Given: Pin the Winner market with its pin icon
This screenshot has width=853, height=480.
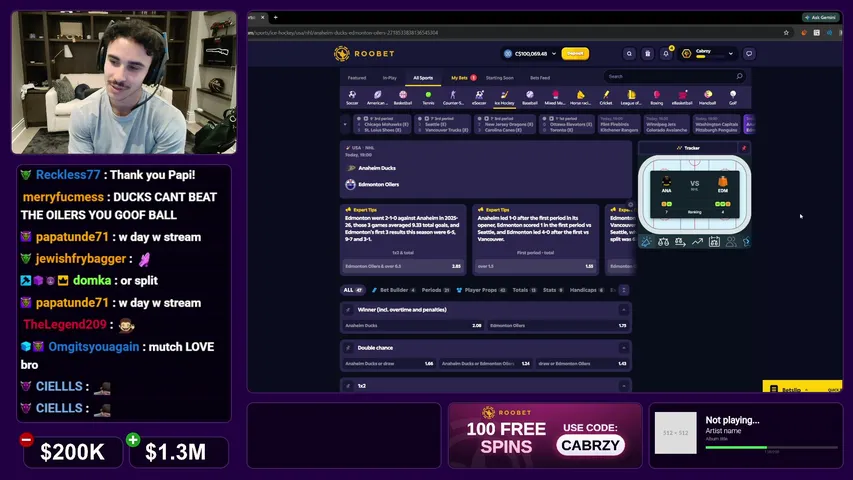Looking at the screenshot, I should pyautogui.click(x=348, y=310).
